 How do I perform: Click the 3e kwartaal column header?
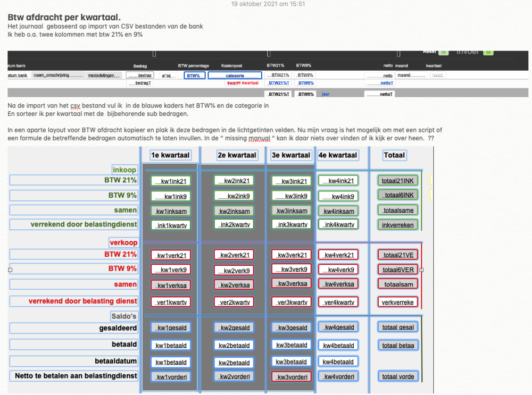click(291, 155)
